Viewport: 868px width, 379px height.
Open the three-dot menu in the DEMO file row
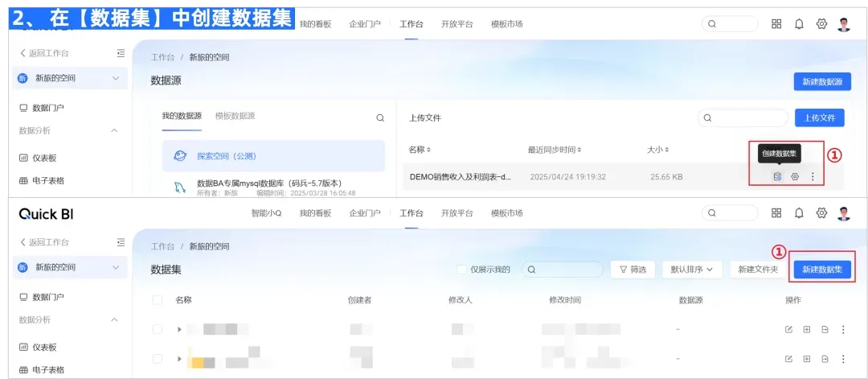[813, 177]
